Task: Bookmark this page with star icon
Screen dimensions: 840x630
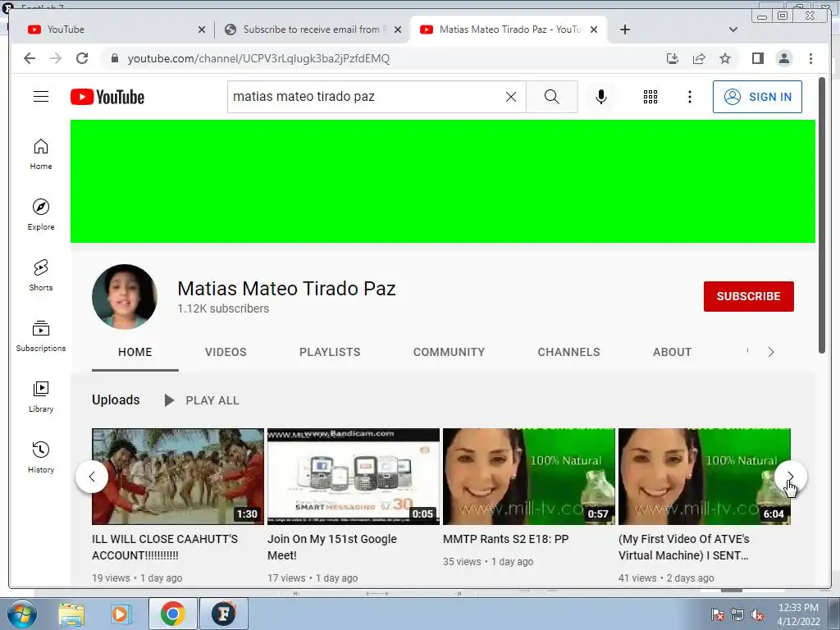Action: (725, 58)
